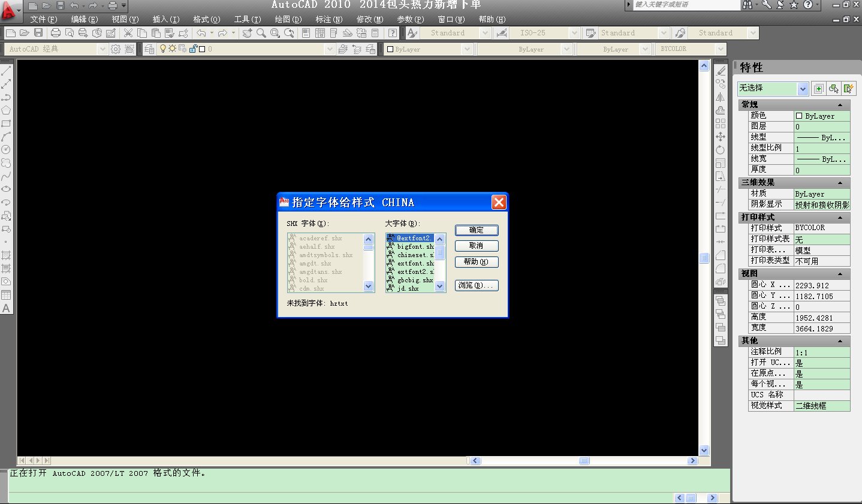Click the 浏览(B)... button
Viewport: 862px width, 504px height.
(x=477, y=285)
